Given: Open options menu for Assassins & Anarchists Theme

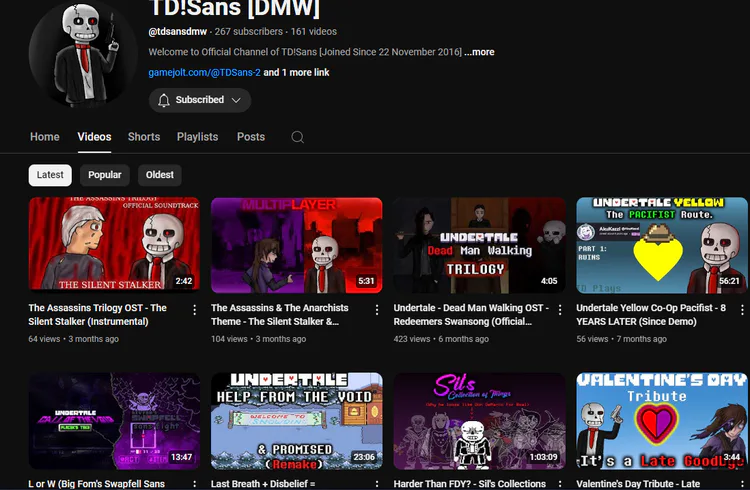Looking at the screenshot, I should 377,310.
